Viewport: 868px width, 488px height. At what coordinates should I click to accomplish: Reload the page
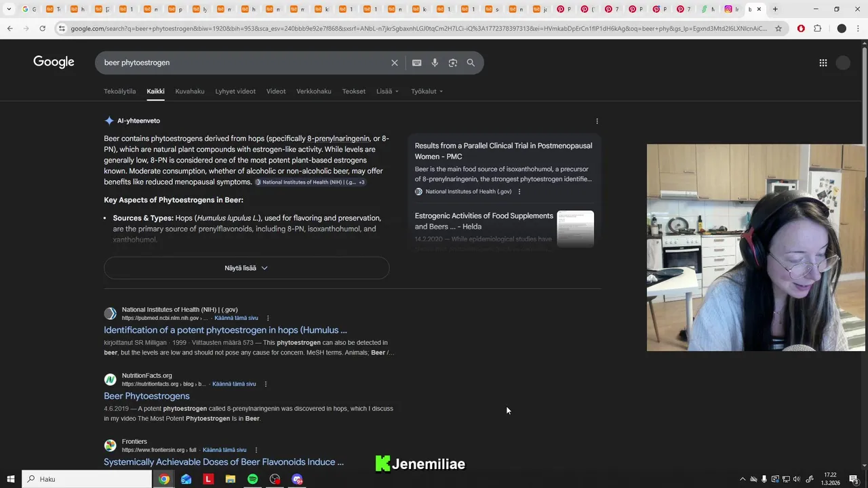pos(42,28)
